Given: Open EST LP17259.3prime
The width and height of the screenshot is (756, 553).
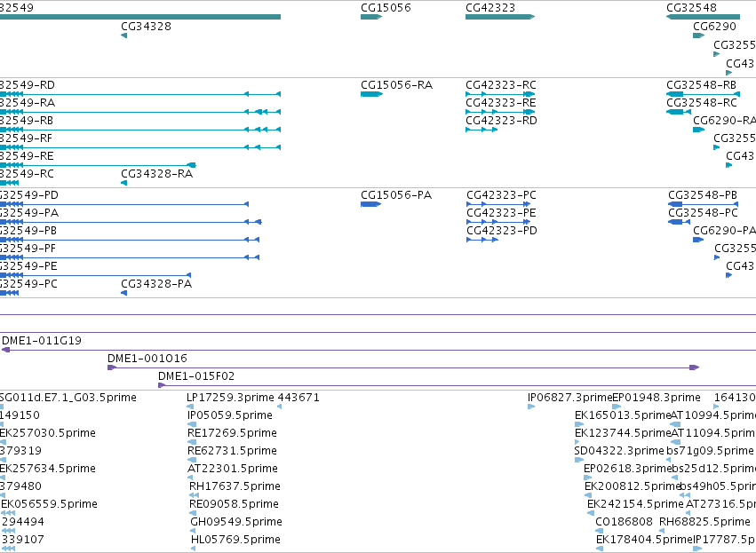Looking at the screenshot, I should pyautogui.click(x=230, y=398).
